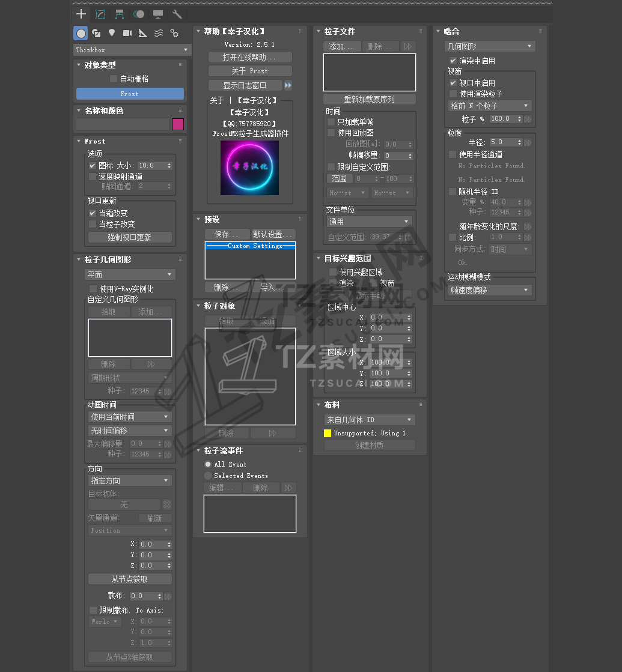Enable 速度映射通道 checkbox
The height and width of the screenshot is (672, 622).
coord(92,176)
